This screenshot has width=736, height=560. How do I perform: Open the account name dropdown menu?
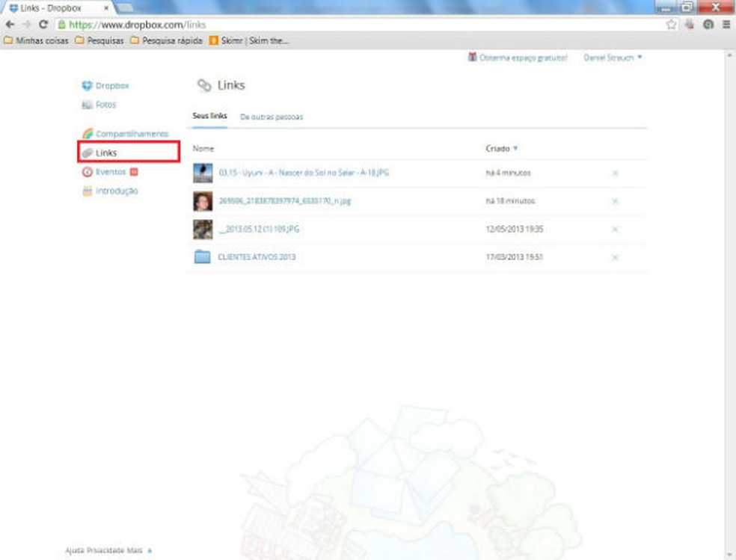click(x=612, y=58)
